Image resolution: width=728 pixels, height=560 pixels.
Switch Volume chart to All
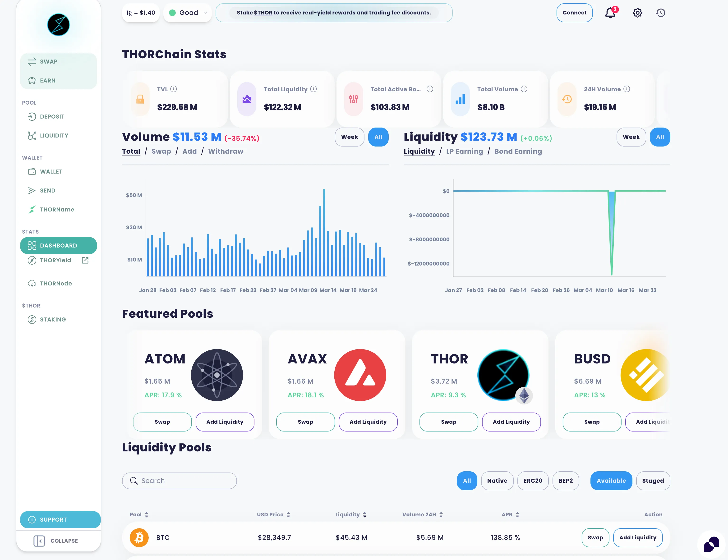tap(378, 137)
